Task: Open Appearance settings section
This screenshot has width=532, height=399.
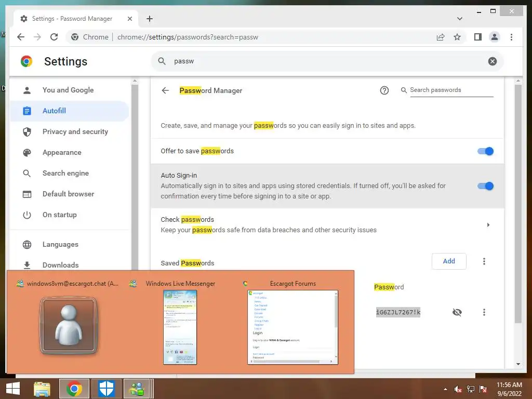Action: click(70, 152)
